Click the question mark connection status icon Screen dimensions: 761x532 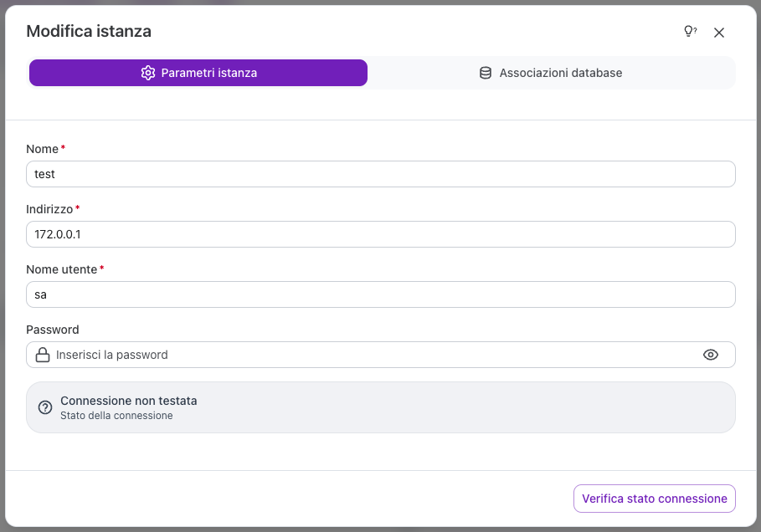pyautogui.click(x=45, y=407)
